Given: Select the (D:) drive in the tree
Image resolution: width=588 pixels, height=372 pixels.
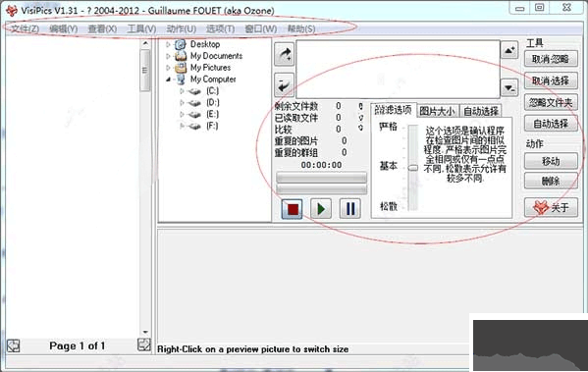Looking at the screenshot, I should coord(212,103).
